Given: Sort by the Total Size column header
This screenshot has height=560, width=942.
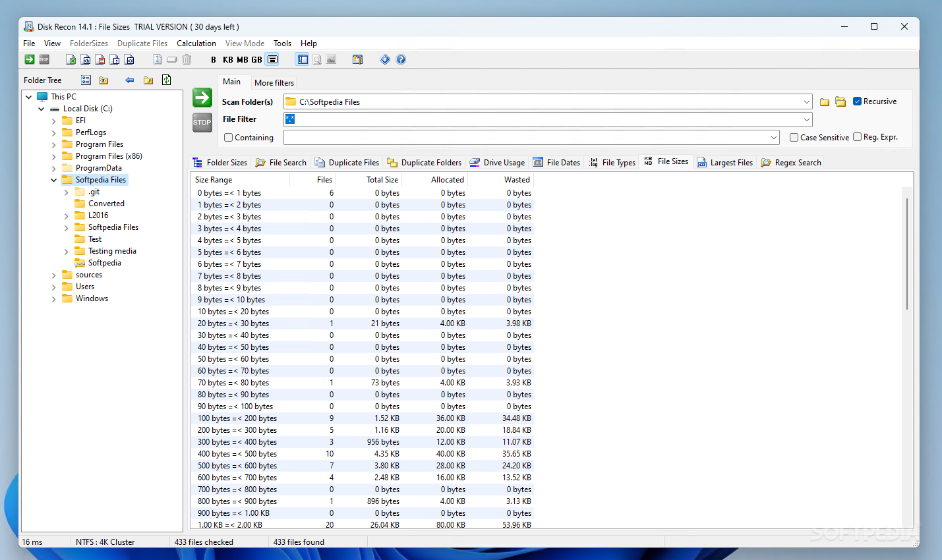Looking at the screenshot, I should coord(369,180).
